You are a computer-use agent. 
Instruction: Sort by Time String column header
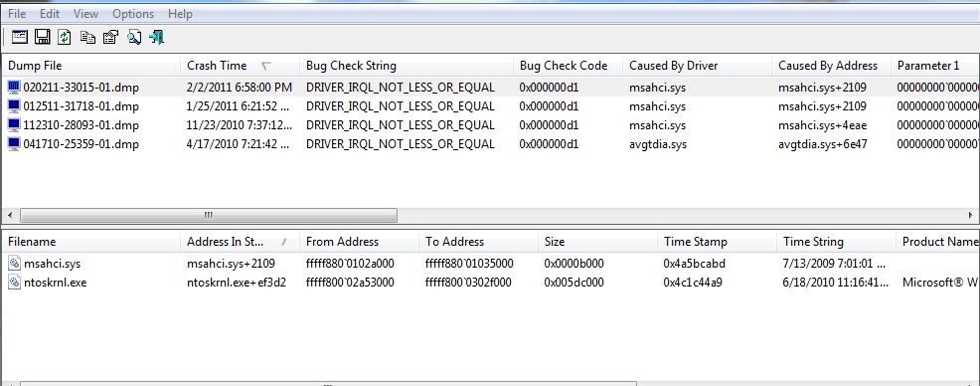pos(837,242)
